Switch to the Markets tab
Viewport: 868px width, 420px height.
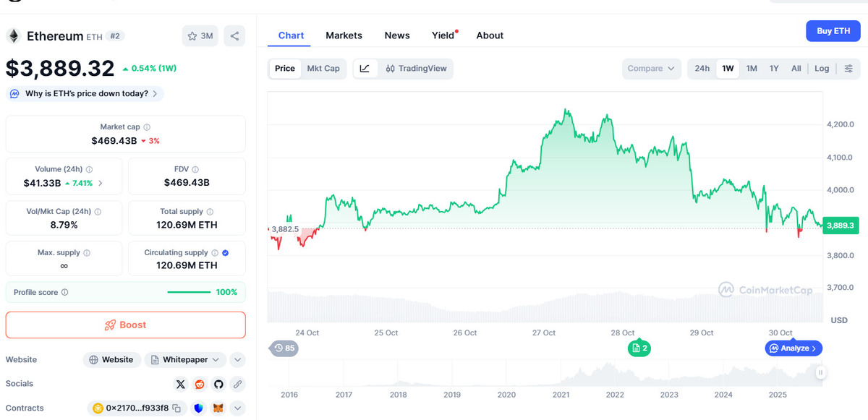pyautogui.click(x=344, y=35)
